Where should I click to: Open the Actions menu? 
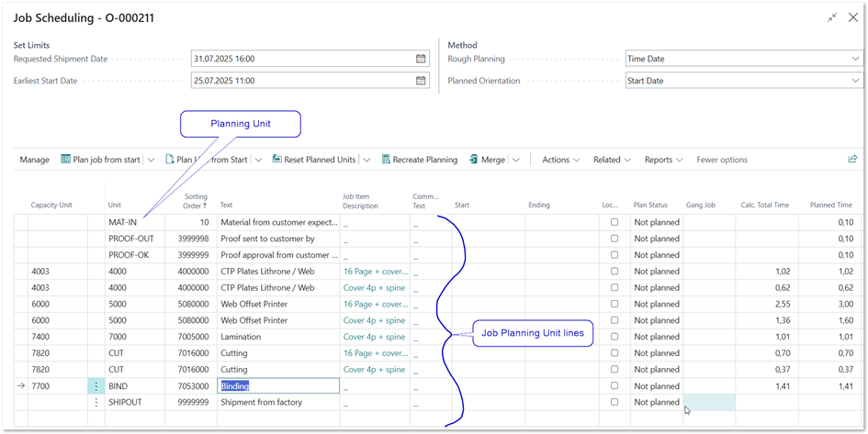[560, 160]
